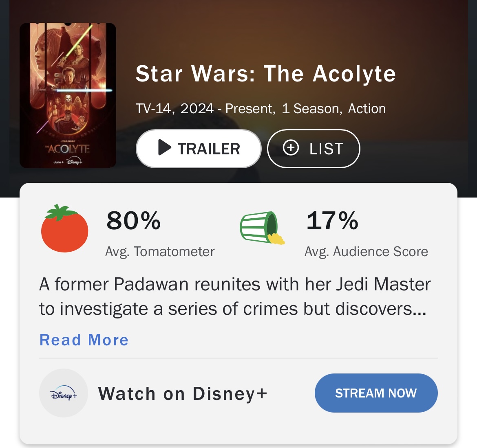The image size is (477, 448).
Task: Open The Acolyte poster thumbnail
Action: (68, 96)
